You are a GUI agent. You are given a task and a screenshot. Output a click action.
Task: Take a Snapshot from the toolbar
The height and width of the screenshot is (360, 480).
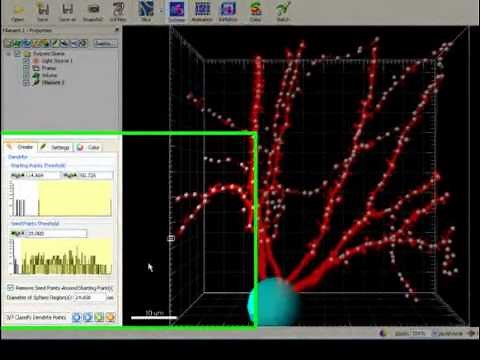point(93,11)
